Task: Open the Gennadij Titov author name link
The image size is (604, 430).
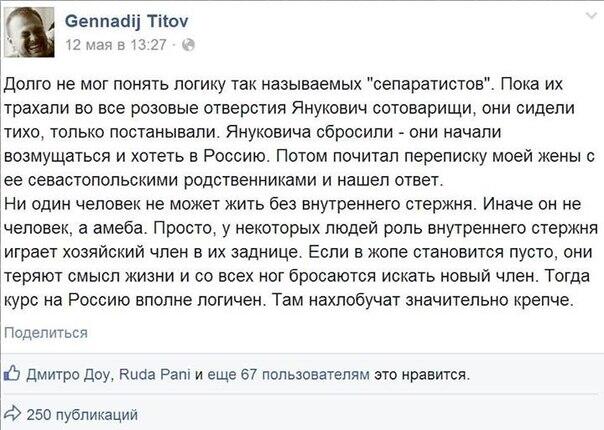Action: click(x=126, y=21)
